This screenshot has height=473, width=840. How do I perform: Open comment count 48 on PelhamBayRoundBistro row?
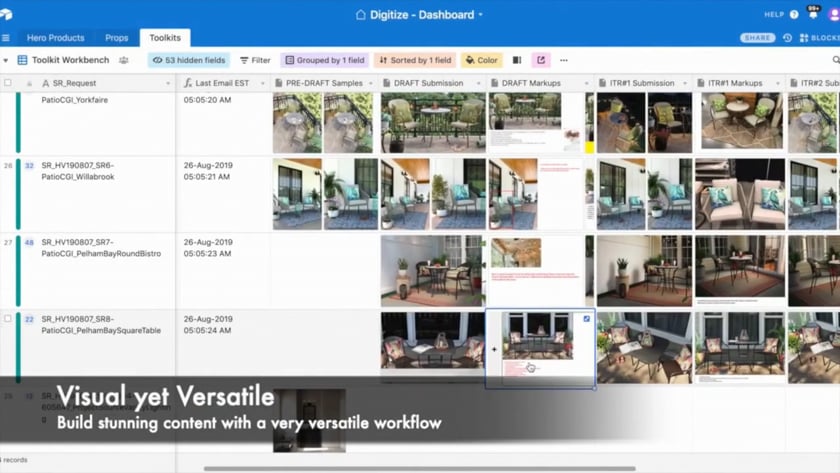[29, 243]
